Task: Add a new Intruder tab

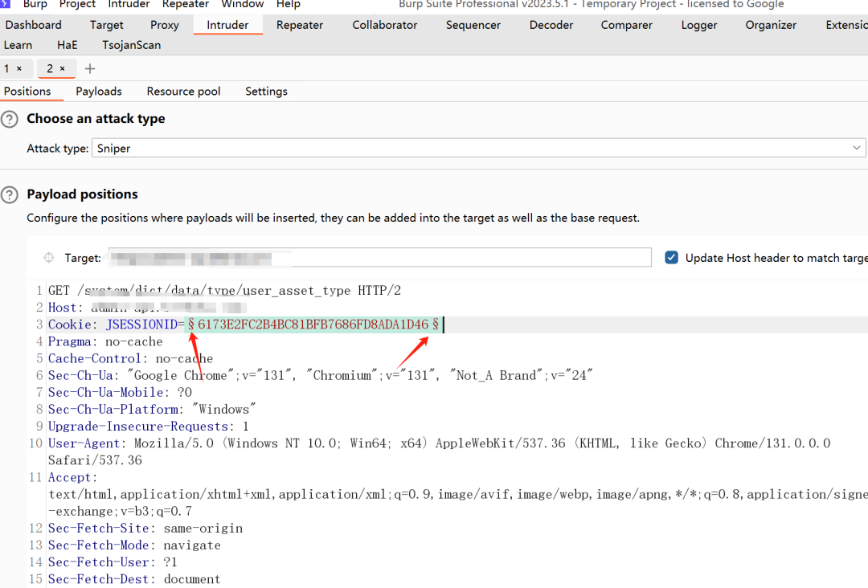Action: pos(90,68)
